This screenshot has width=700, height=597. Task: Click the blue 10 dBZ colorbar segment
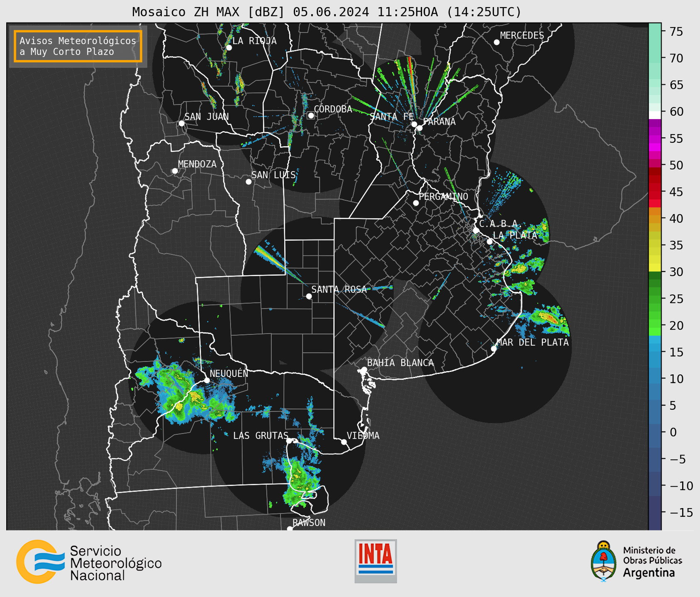click(x=655, y=379)
